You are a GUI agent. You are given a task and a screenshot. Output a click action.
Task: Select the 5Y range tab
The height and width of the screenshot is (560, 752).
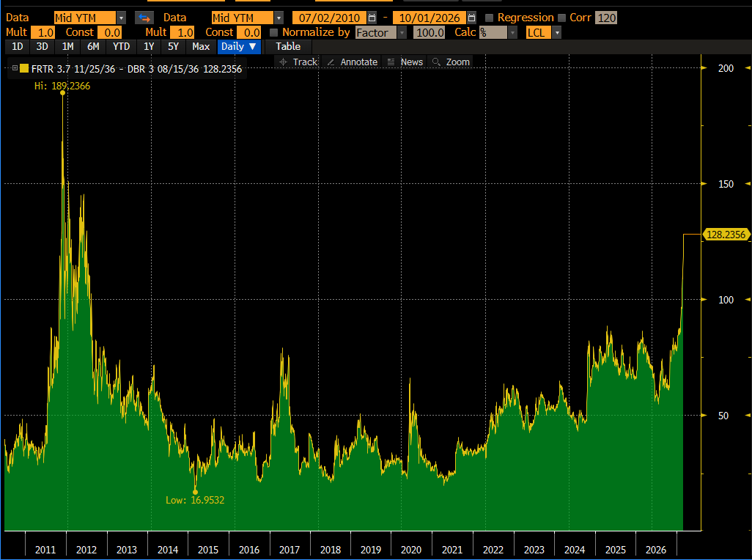coord(173,46)
